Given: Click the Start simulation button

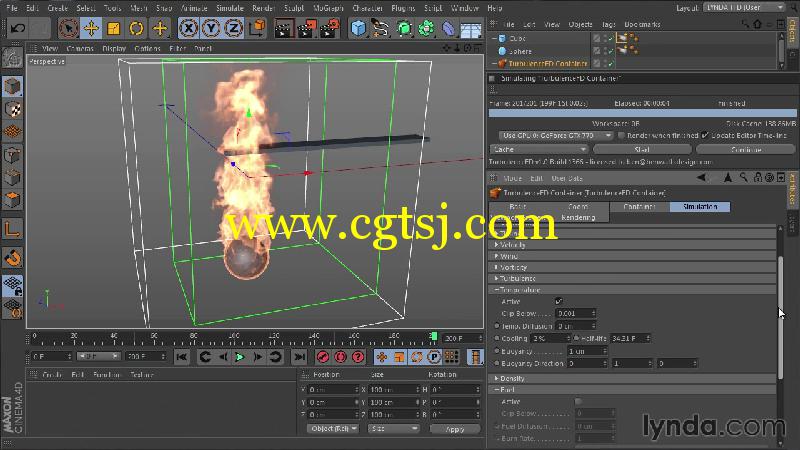Looking at the screenshot, I should (x=642, y=149).
